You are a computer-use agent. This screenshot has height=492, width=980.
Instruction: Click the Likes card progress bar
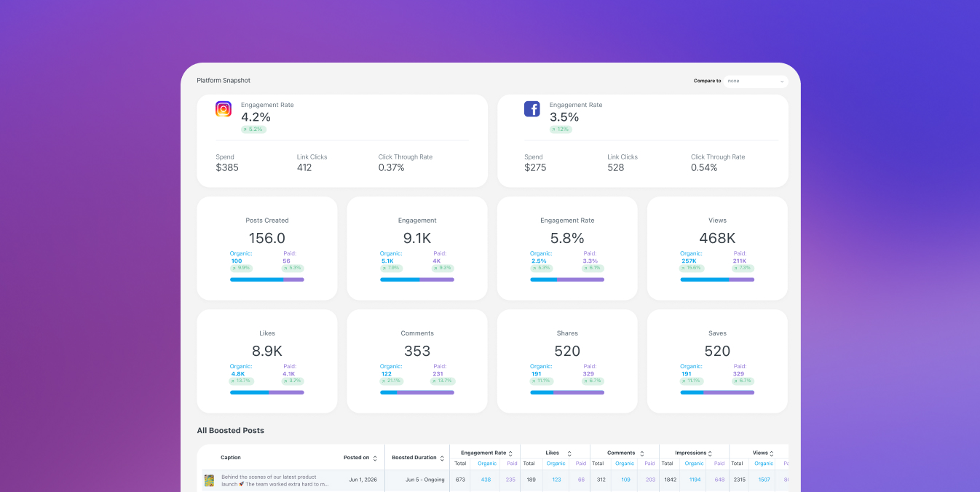coord(267,392)
